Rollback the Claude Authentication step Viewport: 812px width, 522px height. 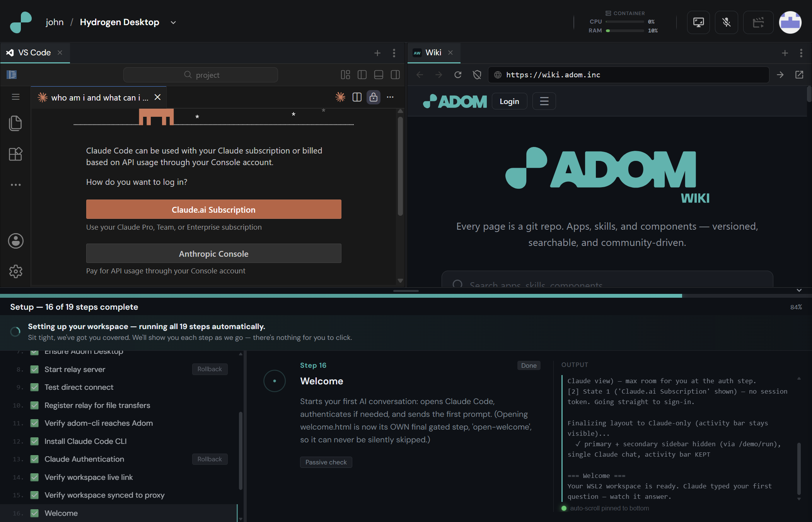pos(210,459)
